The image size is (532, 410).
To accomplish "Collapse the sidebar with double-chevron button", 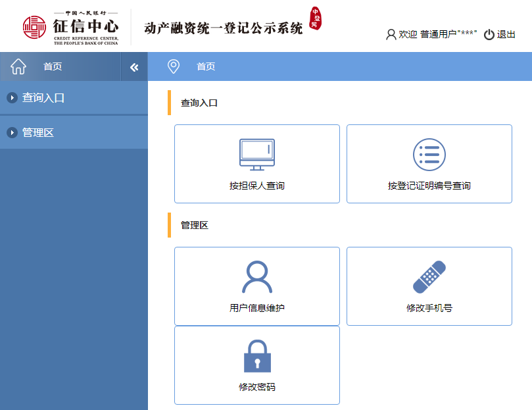I will coord(134,67).
